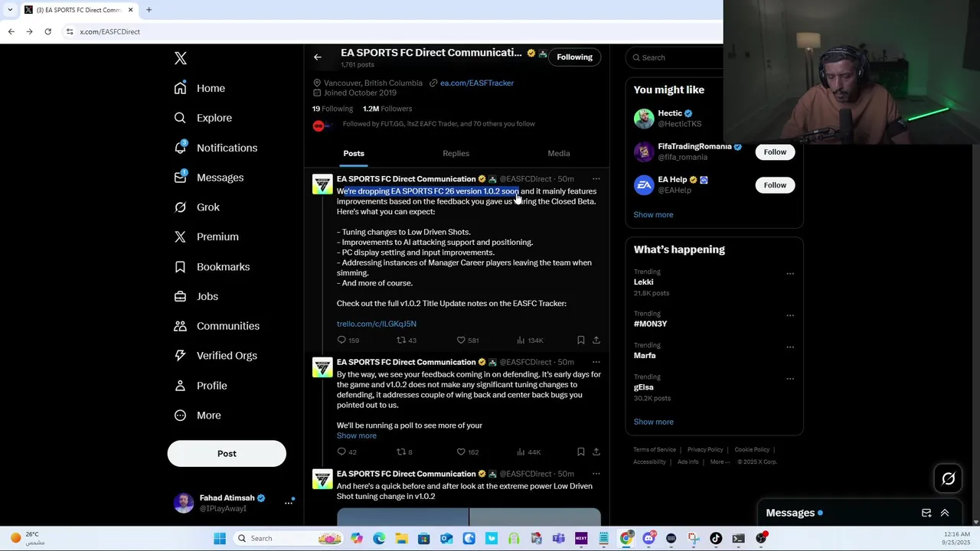View analytics of post with 134K views

tap(530, 340)
